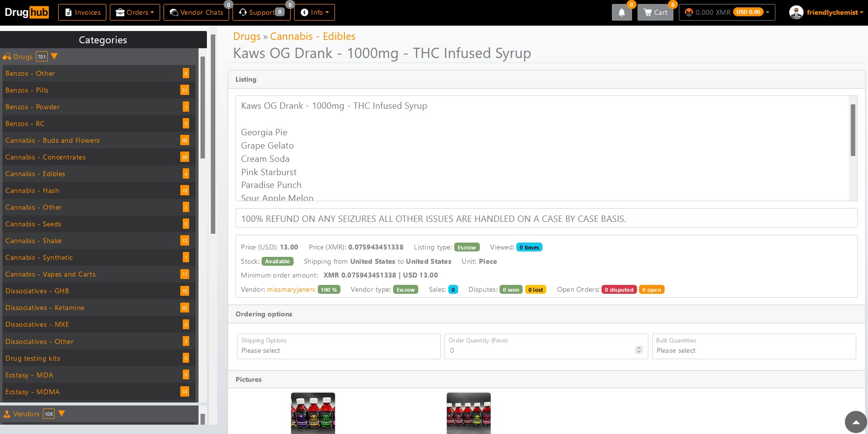Image resolution: width=868 pixels, height=434 pixels.
Task: Click the friendlychemist profile avatar
Action: click(796, 12)
